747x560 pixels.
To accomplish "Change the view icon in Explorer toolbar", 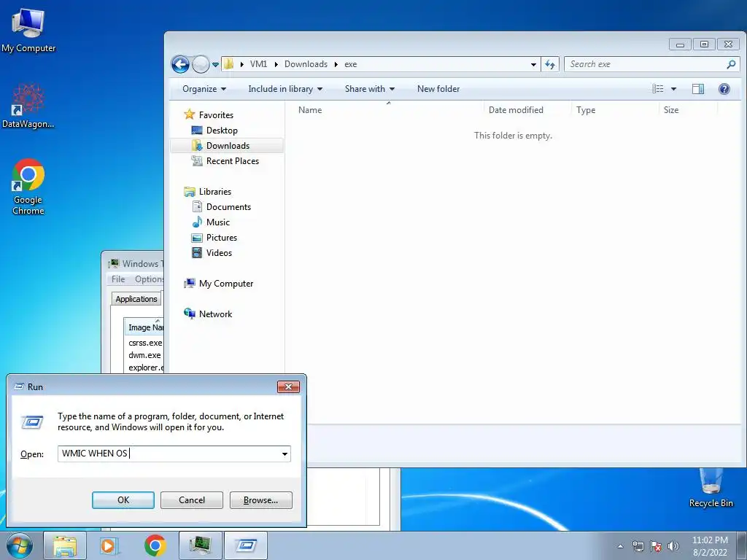I will [x=657, y=89].
